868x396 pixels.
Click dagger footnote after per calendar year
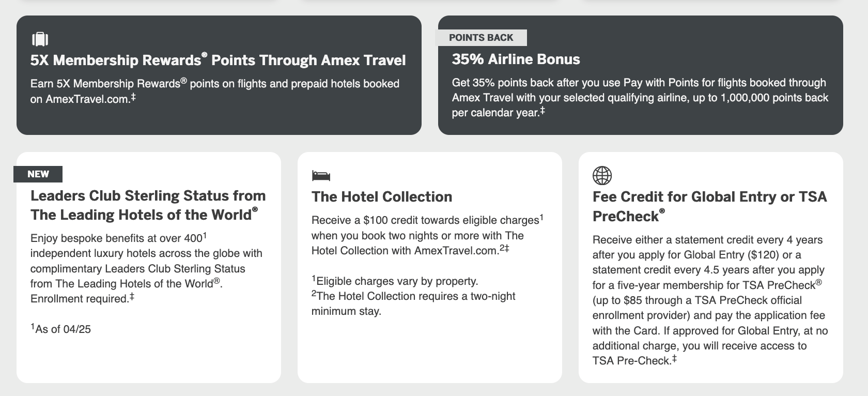tap(542, 111)
